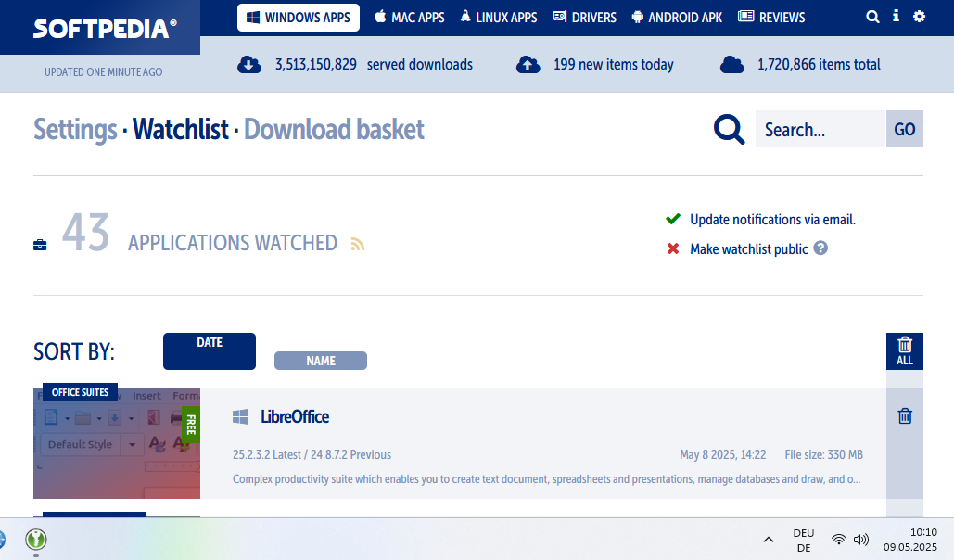This screenshot has height=560, width=954.
Task: Click the briefcase icon beside 43
Action: pos(40,245)
